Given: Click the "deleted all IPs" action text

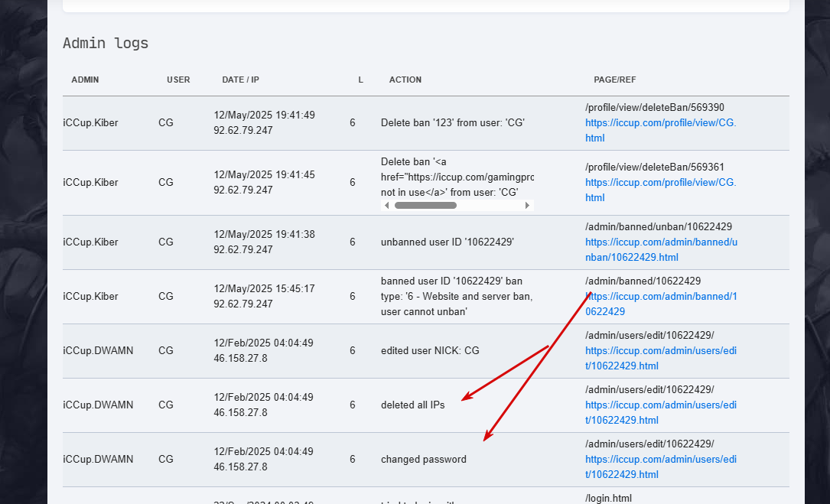Looking at the screenshot, I should [x=413, y=405].
